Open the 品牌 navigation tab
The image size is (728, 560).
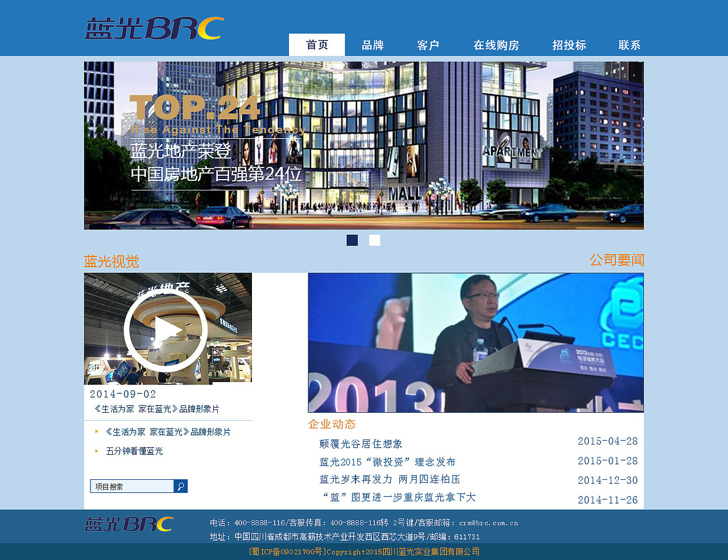(x=373, y=45)
